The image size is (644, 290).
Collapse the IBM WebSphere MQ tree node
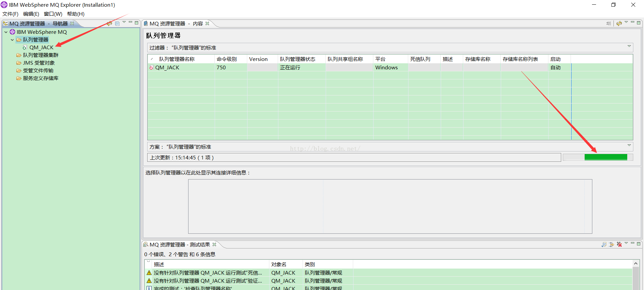[x=6, y=32]
